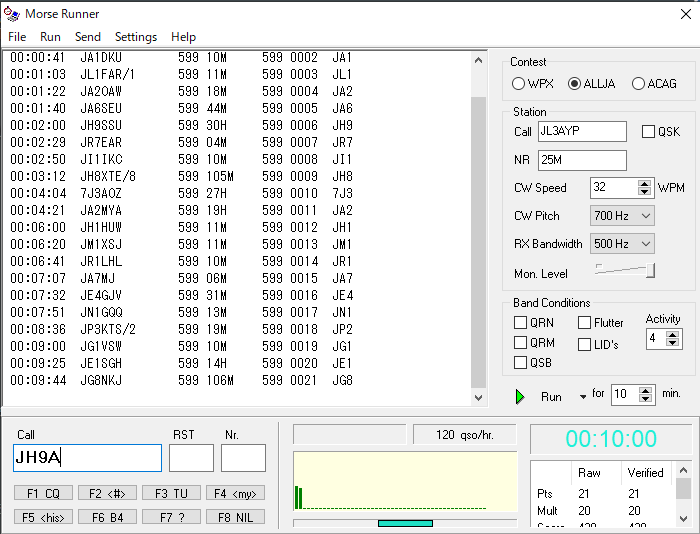Click log row JG8NKJ
The height and width of the screenshot is (534, 700).
[x=237, y=380]
